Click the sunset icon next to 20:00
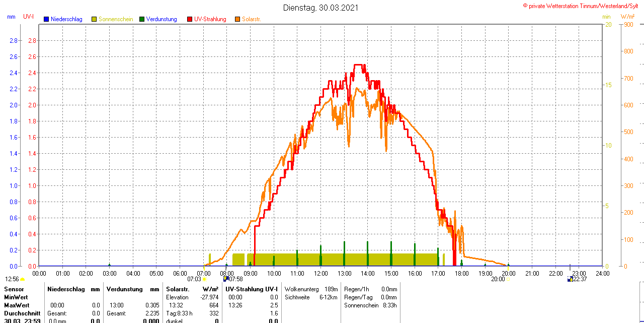The image size is (644, 323). coord(508,279)
